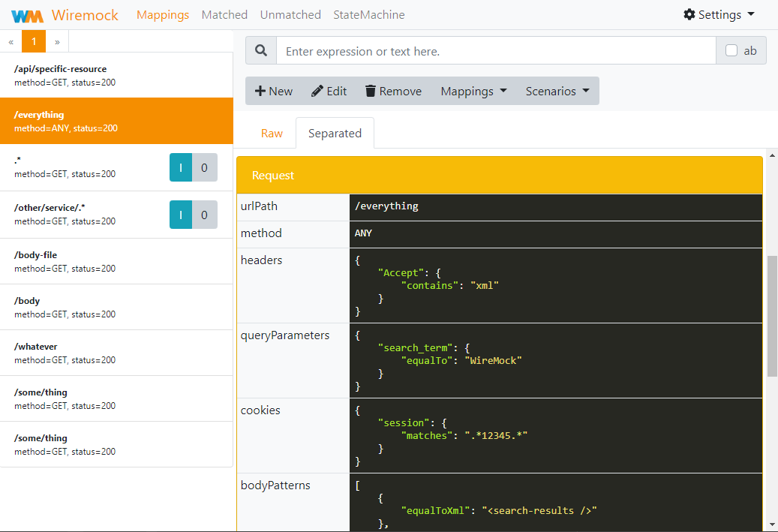Remove the selected mapping

coord(393,91)
